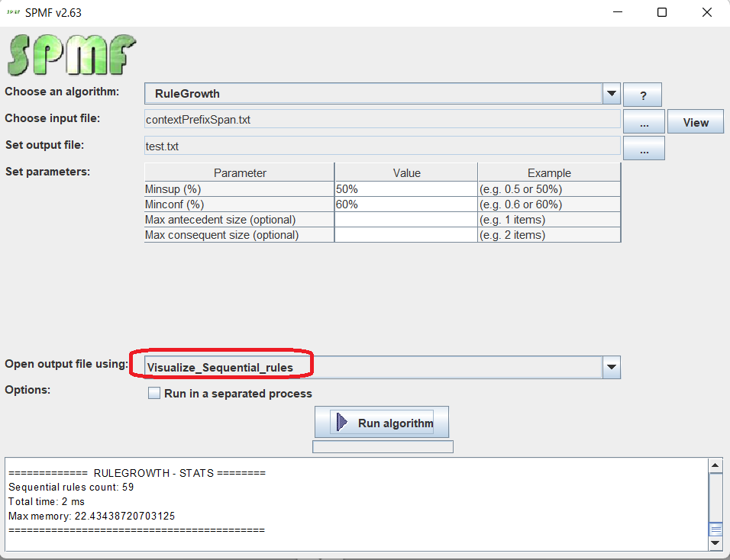Click the progress bar under Run algorithm
Image resolution: width=730 pixels, height=560 pixels.
pyautogui.click(x=383, y=446)
